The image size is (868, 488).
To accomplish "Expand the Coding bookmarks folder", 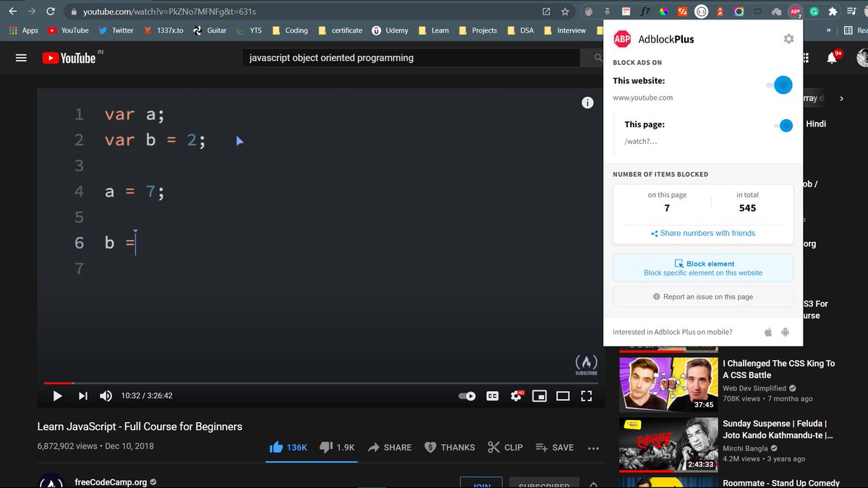I will coord(290,30).
